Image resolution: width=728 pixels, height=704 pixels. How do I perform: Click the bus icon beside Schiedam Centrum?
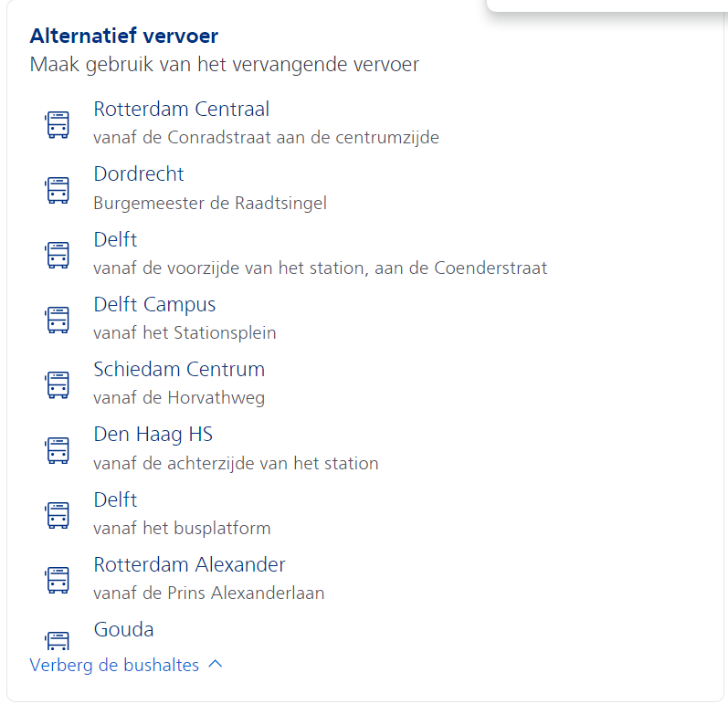click(x=58, y=384)
